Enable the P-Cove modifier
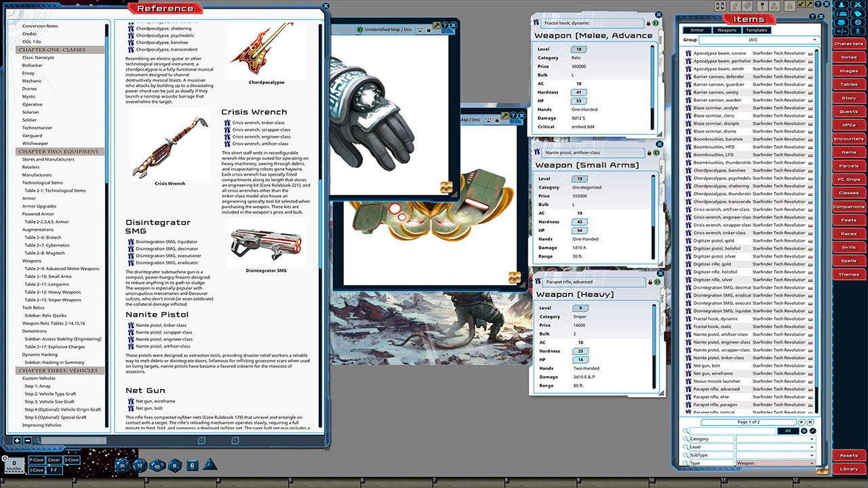The width and height of the screenshot is (868, 488). coord(37,460)
